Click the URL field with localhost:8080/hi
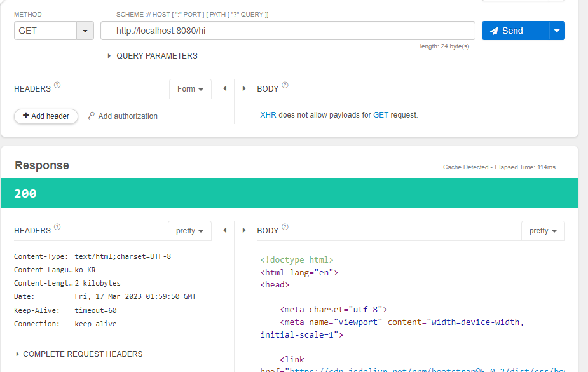The height and width of the screenshot is (372, 588). click(x=287, y=31)
